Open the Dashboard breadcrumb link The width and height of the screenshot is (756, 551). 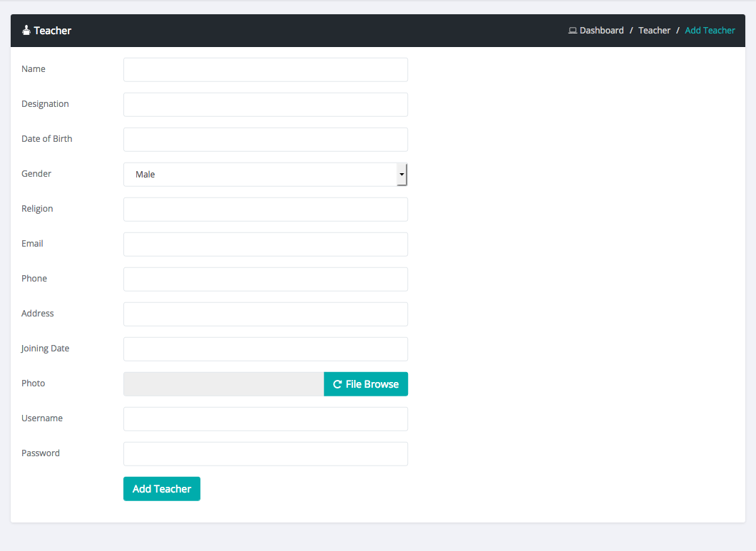coord(601,31)
